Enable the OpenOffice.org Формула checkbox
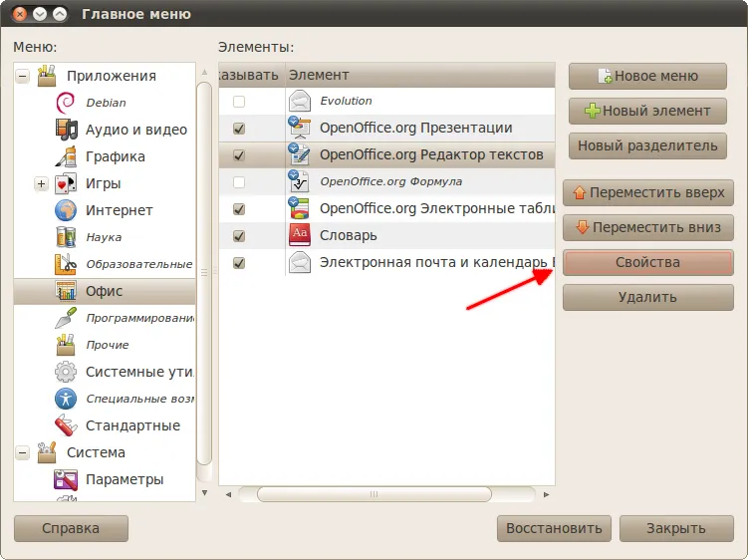Viewport: 748px width, 560px height. tap(239, 182)
